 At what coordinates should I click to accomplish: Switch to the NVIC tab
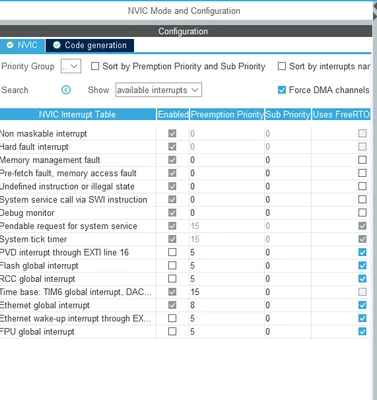pos(22,45)
